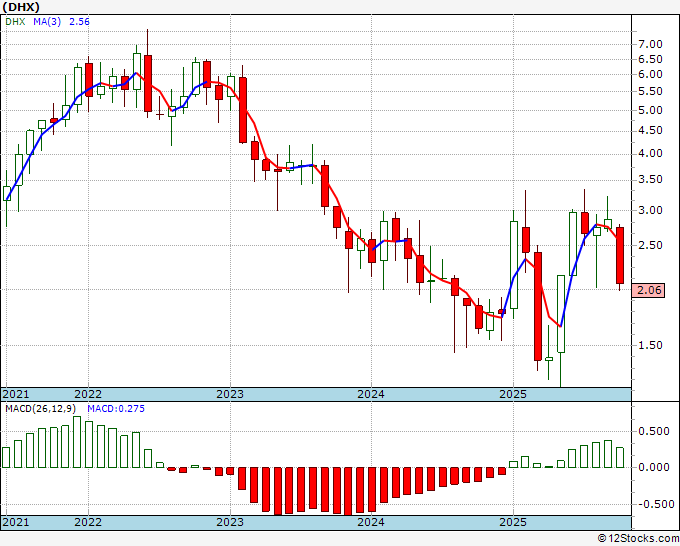Screen dimensions: 680x546
Task: Click the 7.00 price axis label
Action: [650, 44]
